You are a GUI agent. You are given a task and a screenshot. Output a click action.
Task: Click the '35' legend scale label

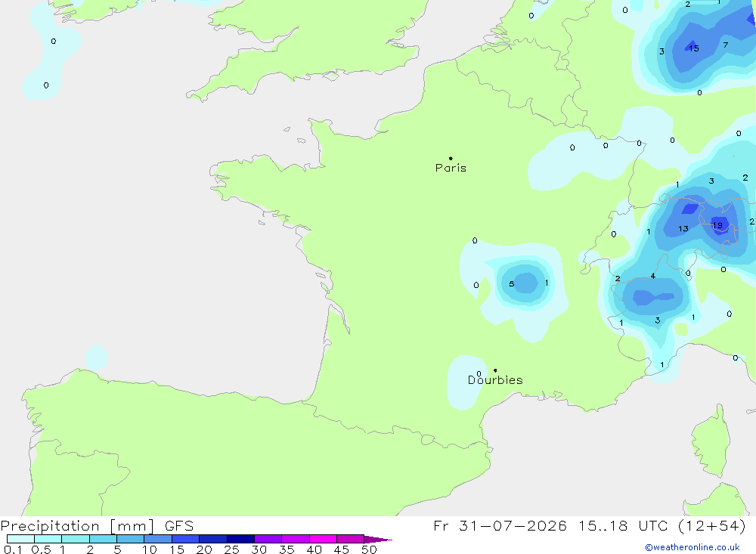click(x=287, y=549)
